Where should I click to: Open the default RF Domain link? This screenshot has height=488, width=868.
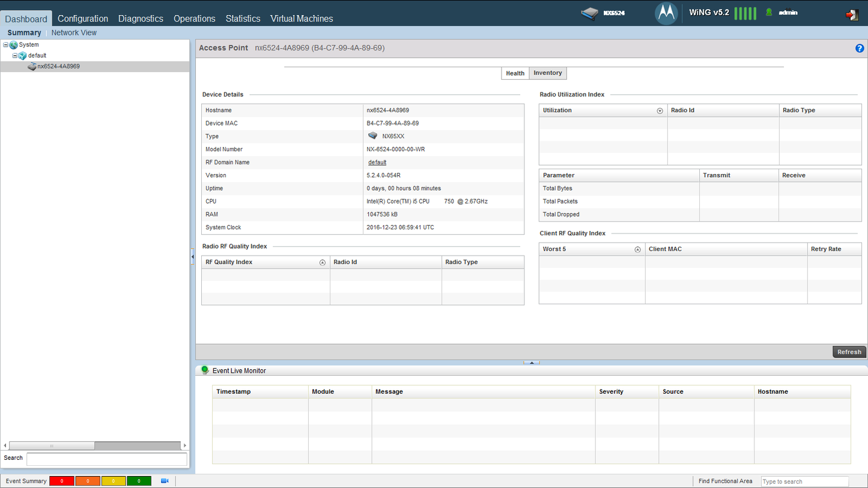(377, 163)
